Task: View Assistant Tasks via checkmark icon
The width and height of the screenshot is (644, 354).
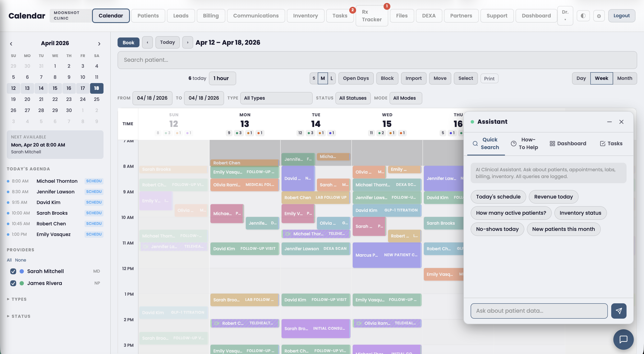Action: [611, 143]
